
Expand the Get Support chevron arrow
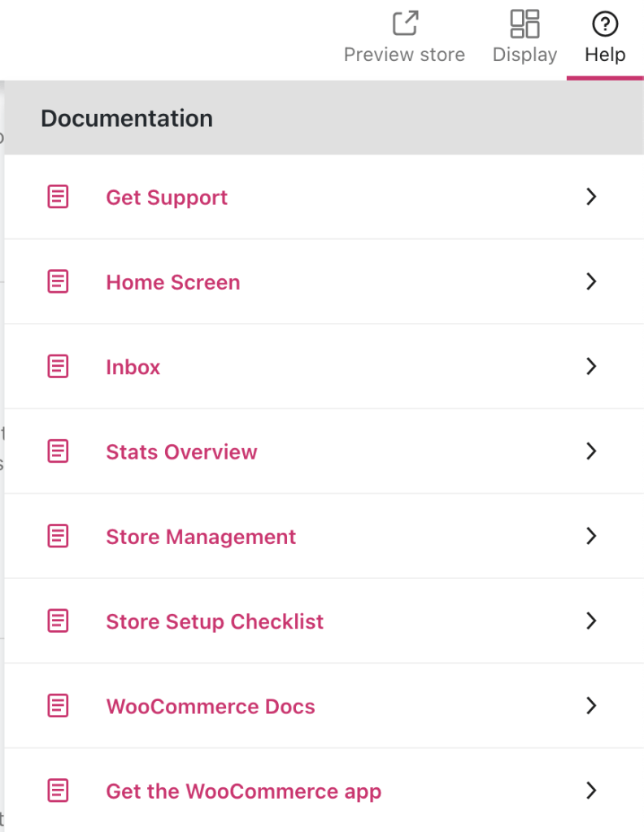(x=591, y=197)
